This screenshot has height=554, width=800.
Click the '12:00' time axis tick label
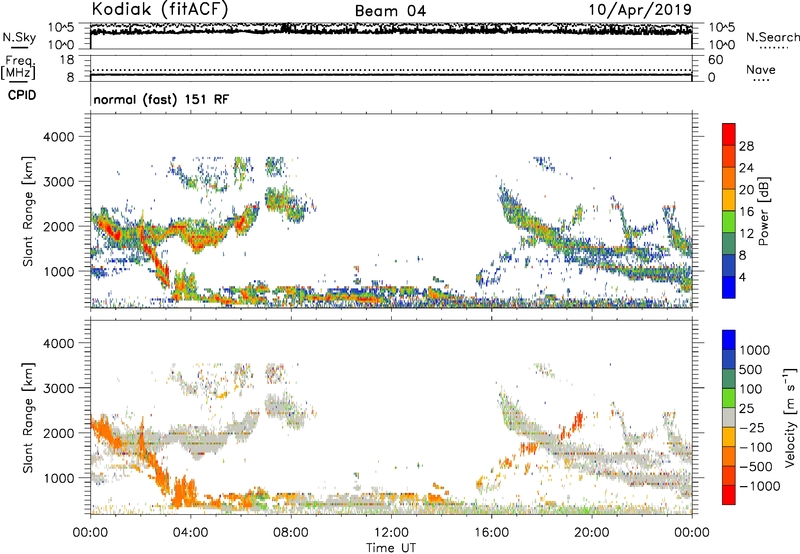click(x=391, y=533)
